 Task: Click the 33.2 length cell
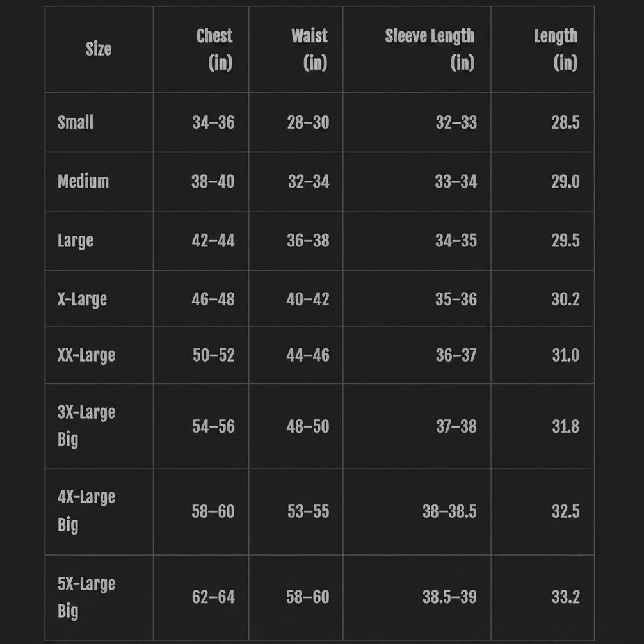pyautogui.click(x=565, y=597)
